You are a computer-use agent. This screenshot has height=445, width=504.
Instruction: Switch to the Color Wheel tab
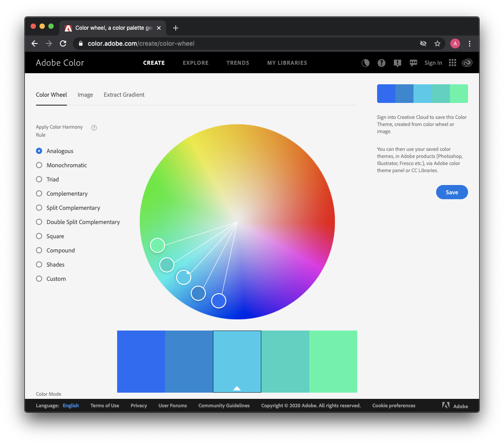click(x=51, y=95)
